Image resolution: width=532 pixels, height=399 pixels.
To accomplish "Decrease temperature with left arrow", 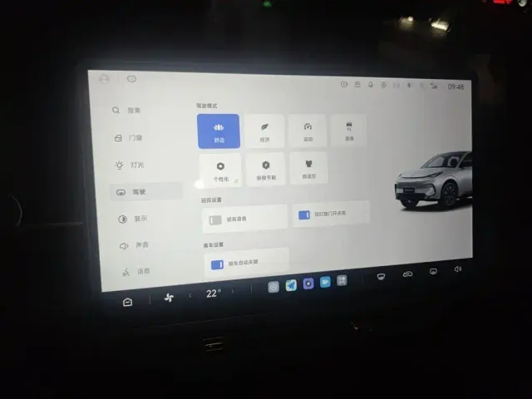I will [x=190, y=296].
